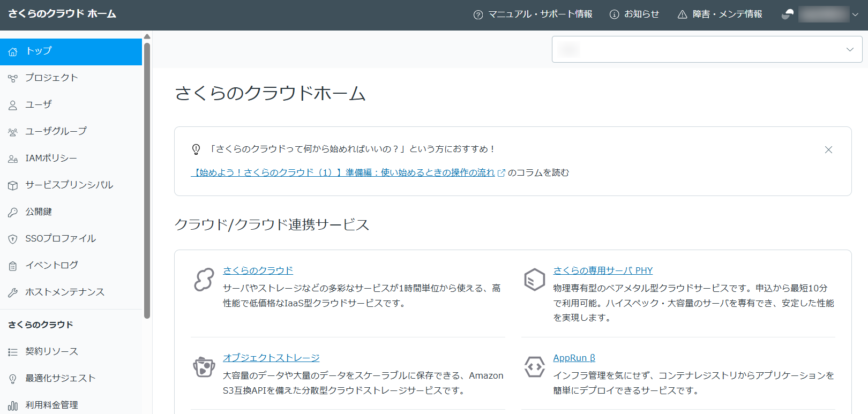Click the AppRun hexagon code icon

click(x=534, y=367)
